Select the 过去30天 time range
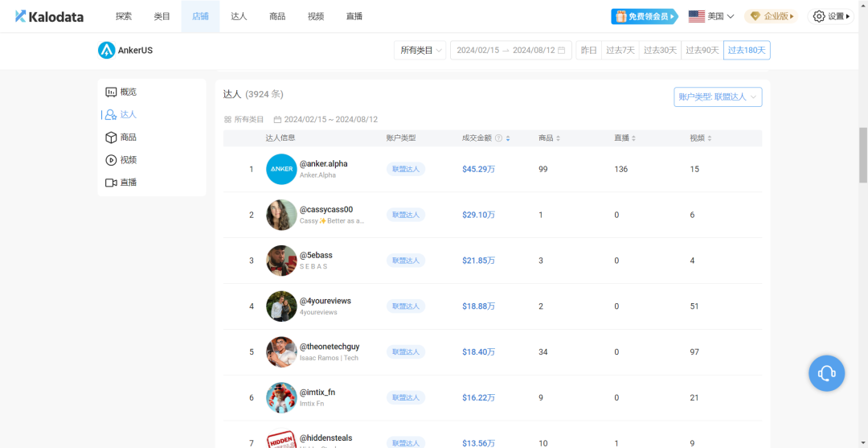Viewport: 868px width, 448px height. point(660,51)
